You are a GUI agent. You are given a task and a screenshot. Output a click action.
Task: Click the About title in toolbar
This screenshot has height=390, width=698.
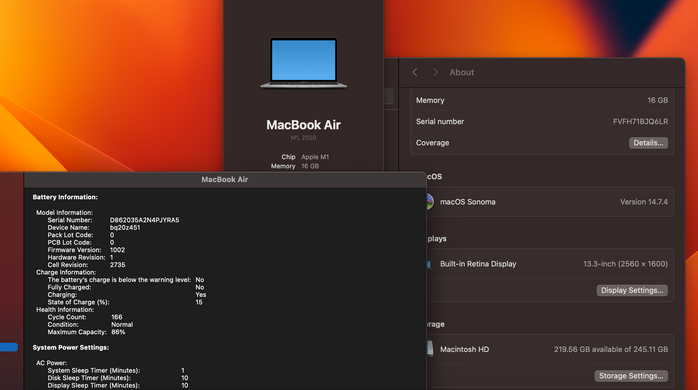(462, 72)
